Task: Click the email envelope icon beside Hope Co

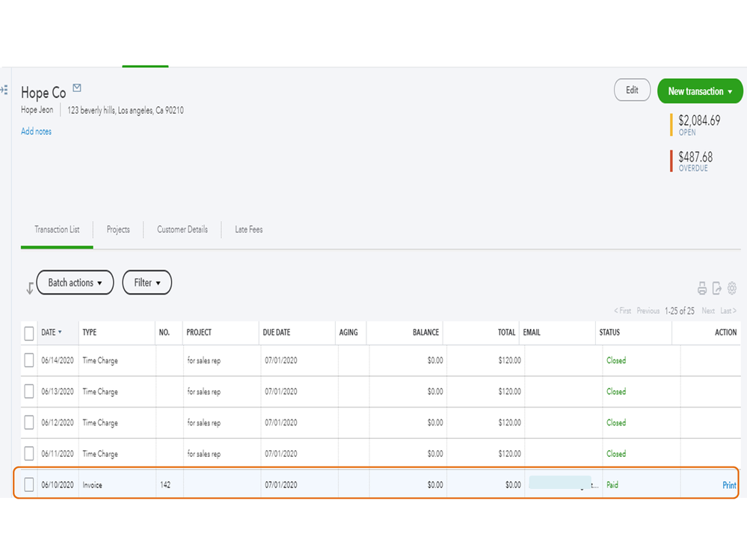Action: [77, 89]
